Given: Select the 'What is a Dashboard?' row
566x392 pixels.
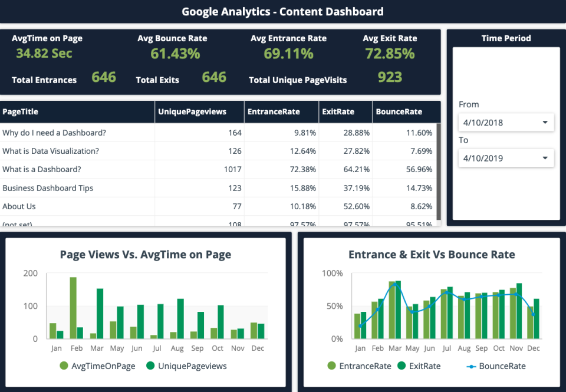Looking at the screenshot, I should pos(218,169).
